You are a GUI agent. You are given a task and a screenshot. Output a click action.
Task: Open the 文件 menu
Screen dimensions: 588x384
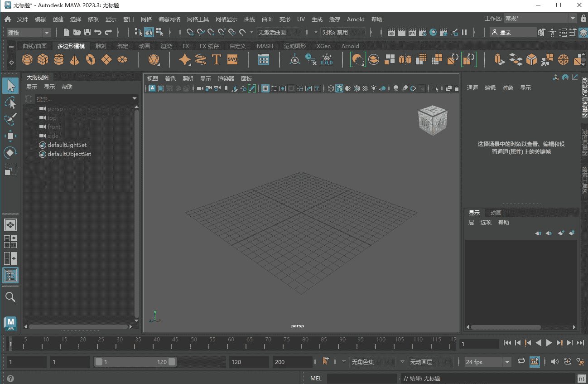click(23, 19)
